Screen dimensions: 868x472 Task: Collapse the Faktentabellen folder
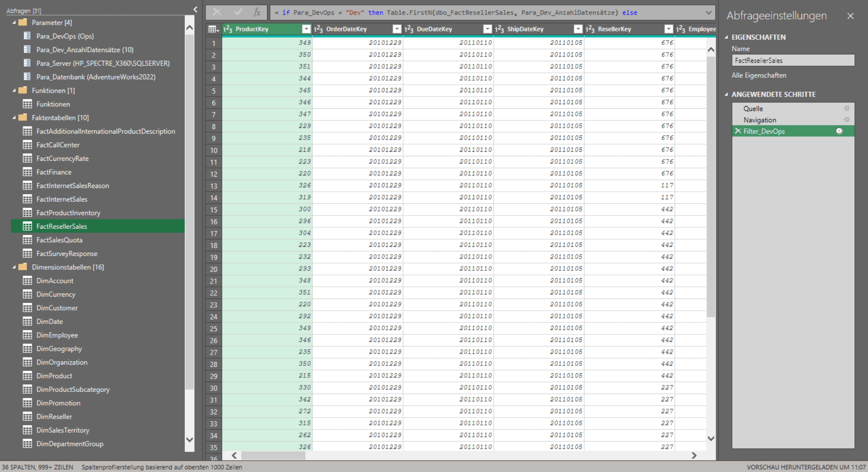pos(14,117)
